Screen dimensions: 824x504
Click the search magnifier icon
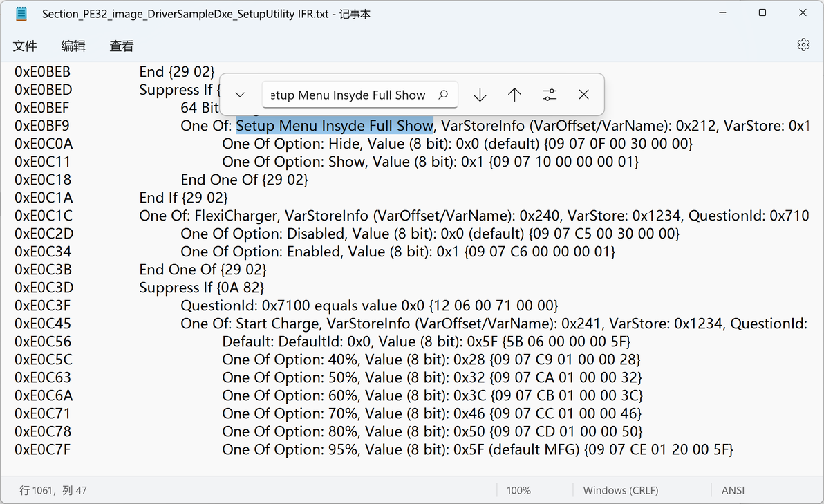point(443,95)
